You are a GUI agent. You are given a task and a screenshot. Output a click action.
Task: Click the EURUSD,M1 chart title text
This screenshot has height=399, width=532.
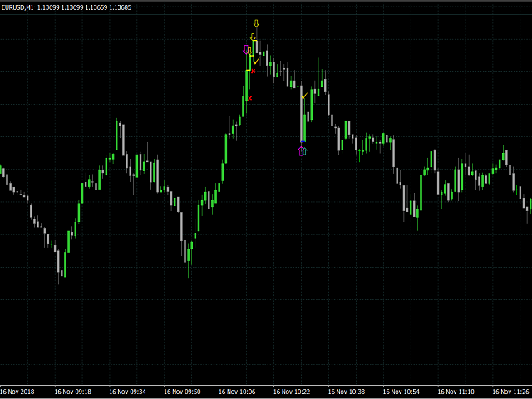point(17,7)
